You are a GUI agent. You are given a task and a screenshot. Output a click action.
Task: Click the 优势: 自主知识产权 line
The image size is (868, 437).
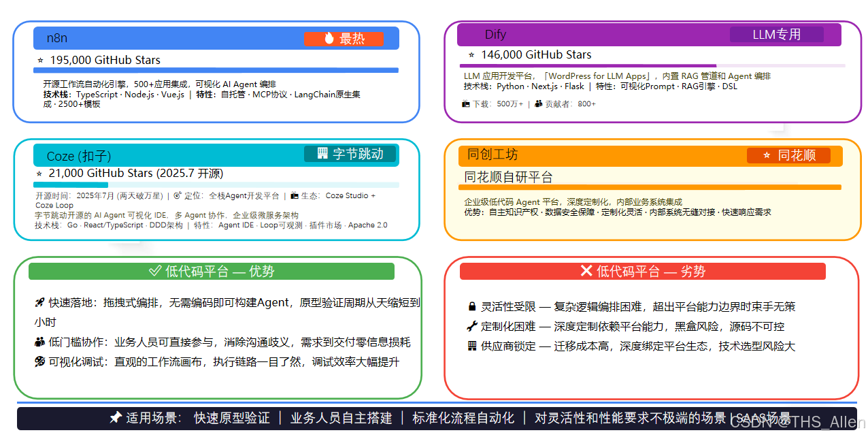[618, 212]
